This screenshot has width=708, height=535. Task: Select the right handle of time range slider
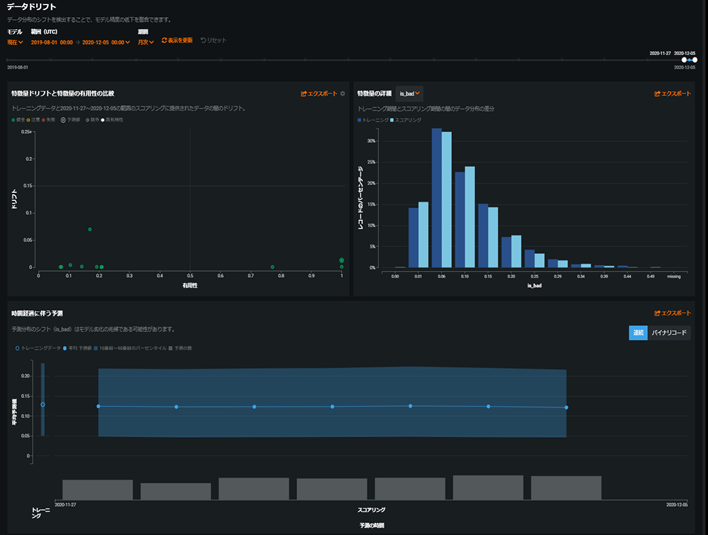click(695, 60)
